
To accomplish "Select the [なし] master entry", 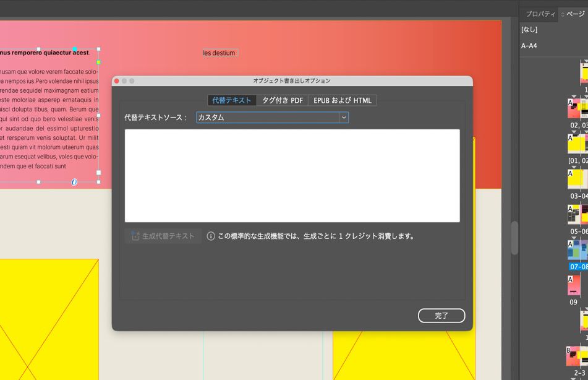I will pyautogui.click(x=529, y=29).
